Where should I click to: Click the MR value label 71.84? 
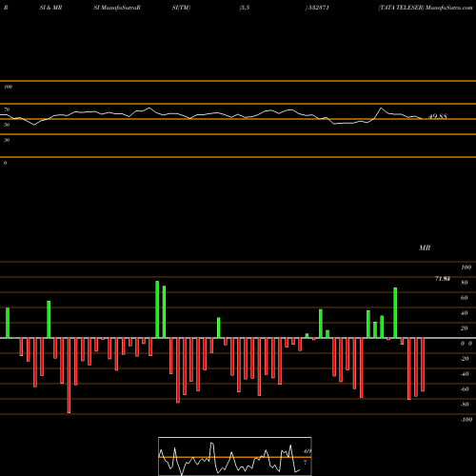(443, 279)
